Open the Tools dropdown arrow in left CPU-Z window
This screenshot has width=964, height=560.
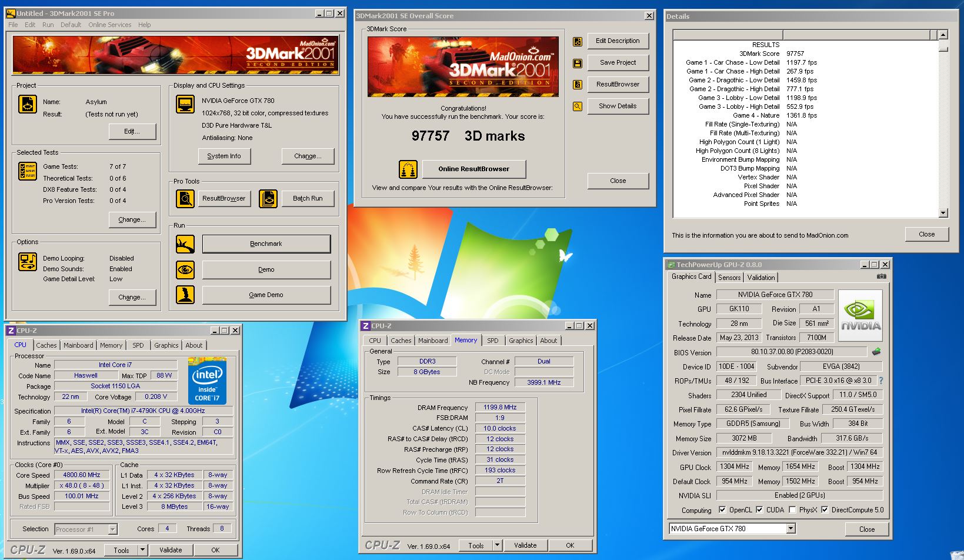tap(142, 550)
